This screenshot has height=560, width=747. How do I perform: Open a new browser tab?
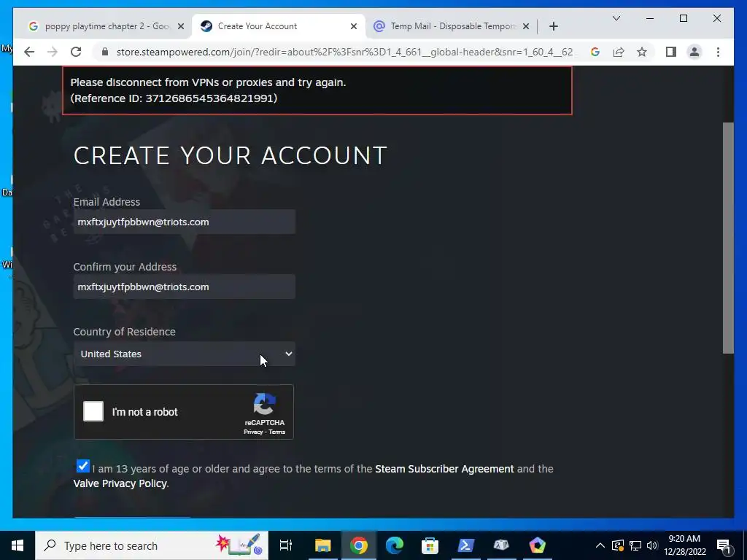pos(554,26)
